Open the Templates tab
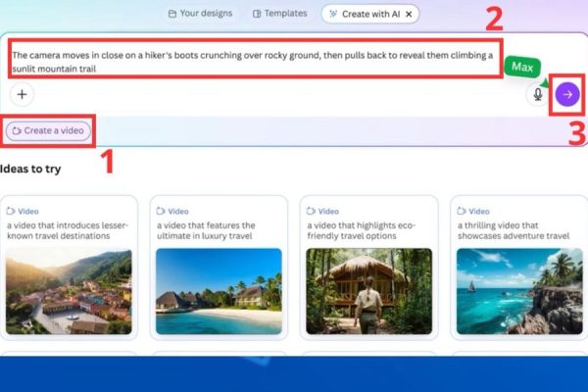This screenshot has width=588, height=392. pyautogui.click(x=278, y=14)
